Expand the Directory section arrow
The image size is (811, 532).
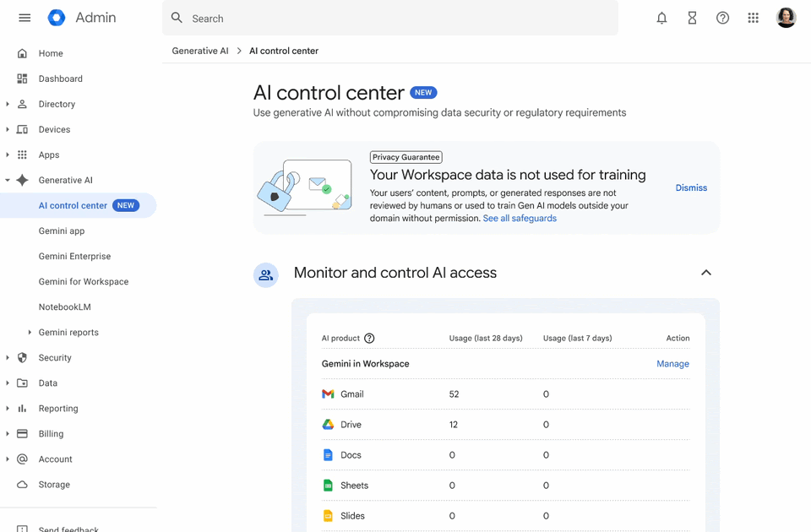(x=8, y=104)
